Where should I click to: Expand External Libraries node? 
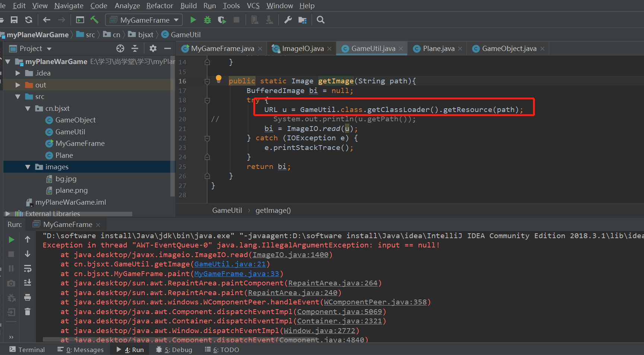click(7, 214)
